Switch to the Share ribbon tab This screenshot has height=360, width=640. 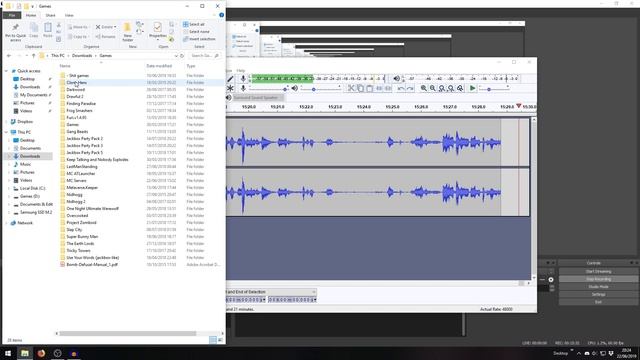[50, 15]
